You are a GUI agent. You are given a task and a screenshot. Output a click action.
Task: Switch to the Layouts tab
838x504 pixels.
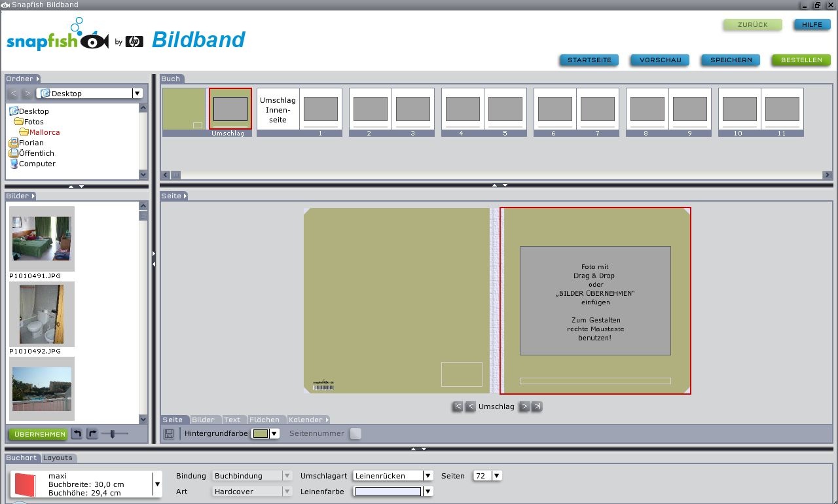[58, 458]
